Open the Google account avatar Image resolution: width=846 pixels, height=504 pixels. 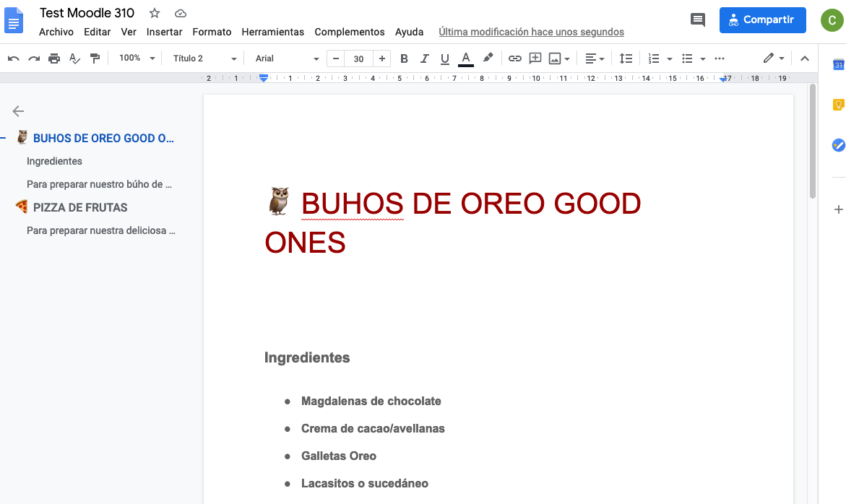coord(832,20)
